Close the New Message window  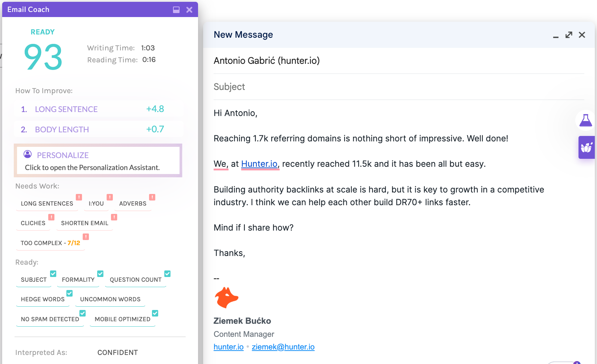pyautogui.click(x=582, y=35)
